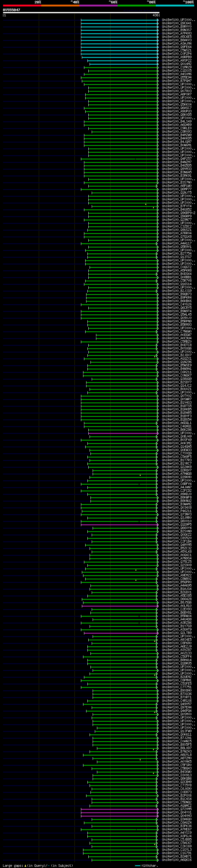
Task: Click green alignment bar of UniRef100_C1MR29
Action: [121, 67]
